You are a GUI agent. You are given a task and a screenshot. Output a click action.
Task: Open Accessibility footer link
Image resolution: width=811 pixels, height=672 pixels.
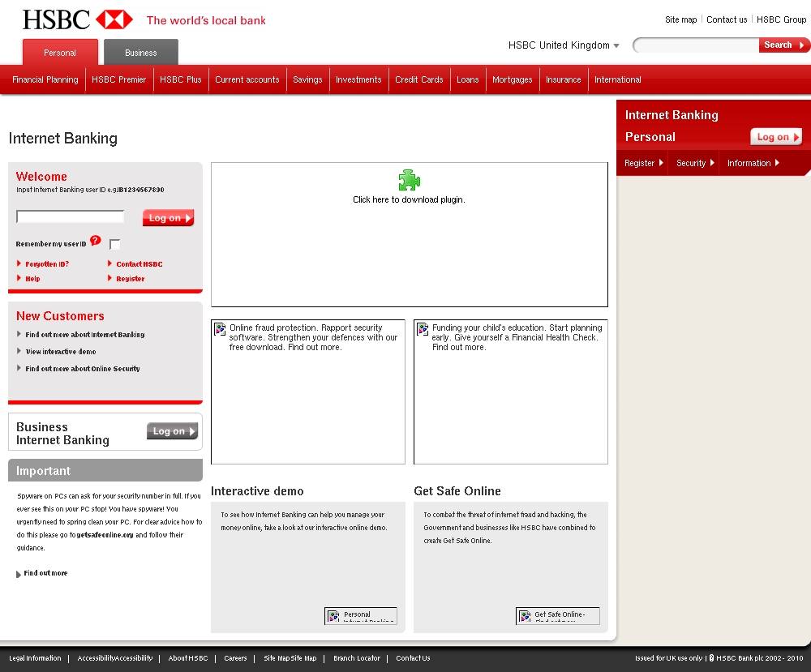pos(115,658)
